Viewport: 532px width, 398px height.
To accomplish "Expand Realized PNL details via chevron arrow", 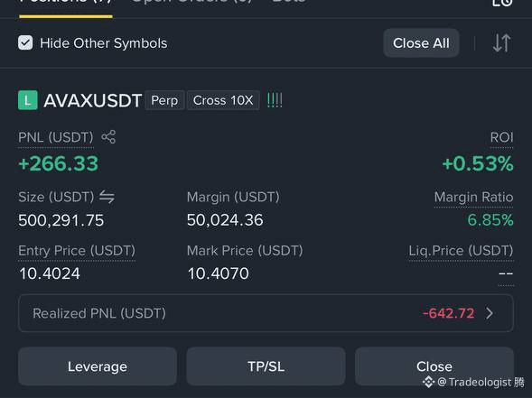I will 490,313.
